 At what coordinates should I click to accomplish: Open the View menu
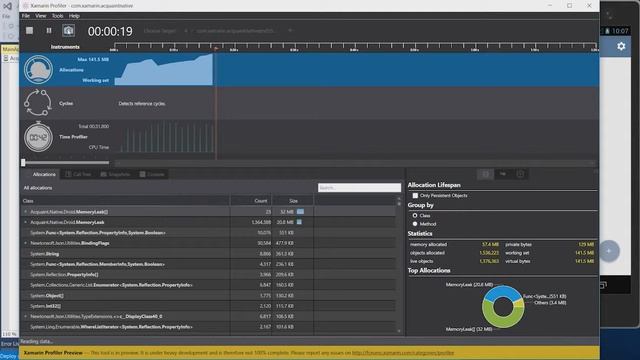point(40,16)
